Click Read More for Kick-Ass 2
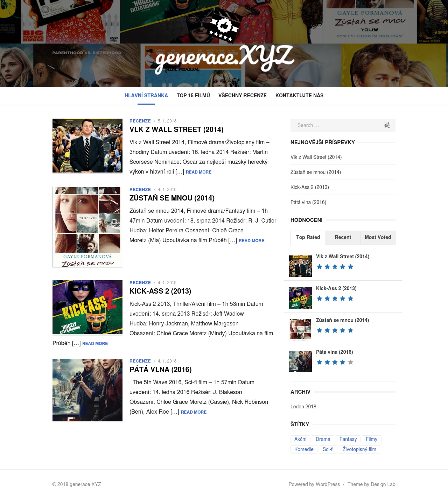The width and height of the screenshot is (448, 499). point(95,344)
